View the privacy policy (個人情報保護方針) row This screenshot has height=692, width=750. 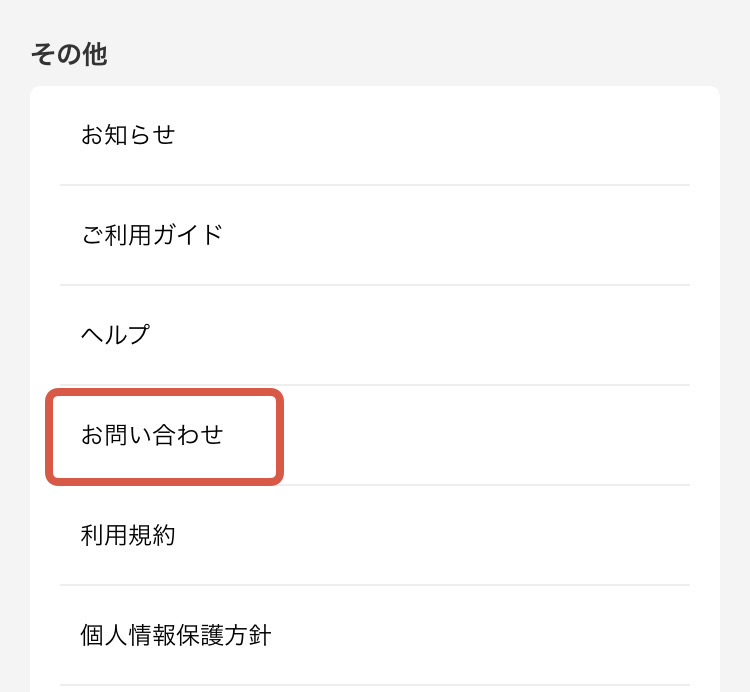pyautogui.click(x=374, y=635)
